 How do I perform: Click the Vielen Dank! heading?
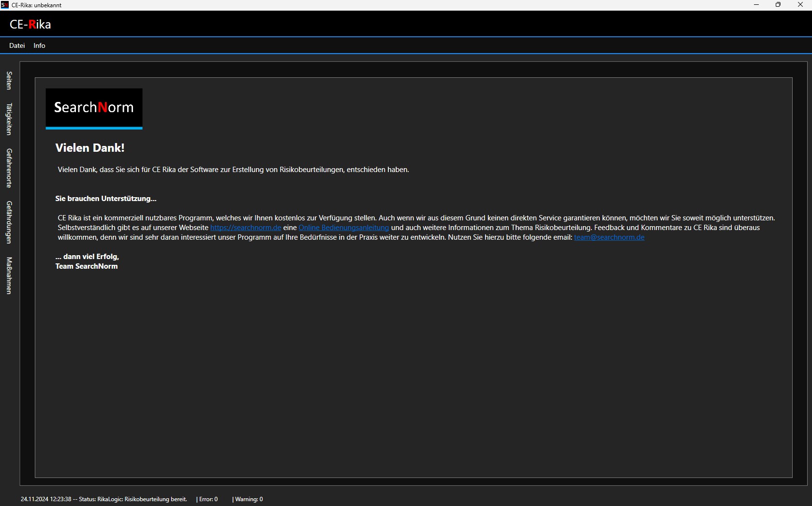[90, 148]
